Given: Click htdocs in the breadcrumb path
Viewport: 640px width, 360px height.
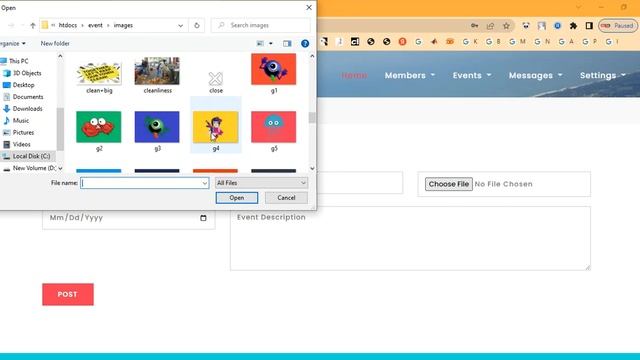Looking at the screenshot, I should (x=68, y=25).
